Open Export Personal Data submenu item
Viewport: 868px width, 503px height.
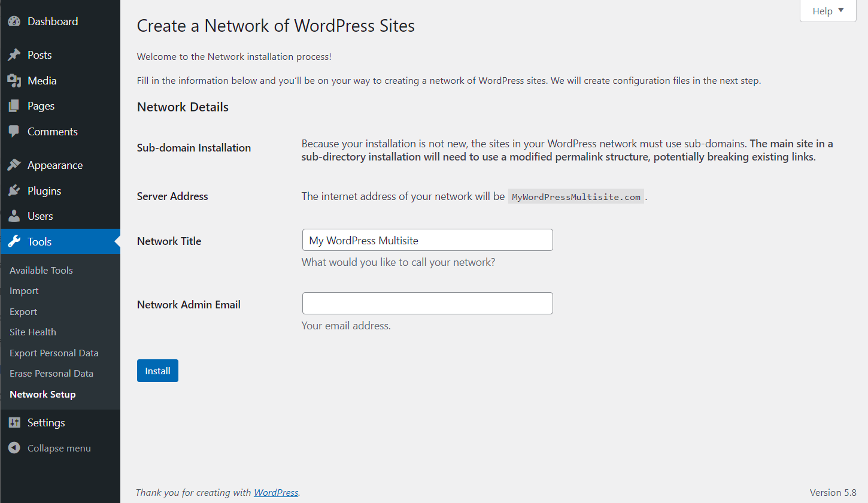click(x=54, y=353)
